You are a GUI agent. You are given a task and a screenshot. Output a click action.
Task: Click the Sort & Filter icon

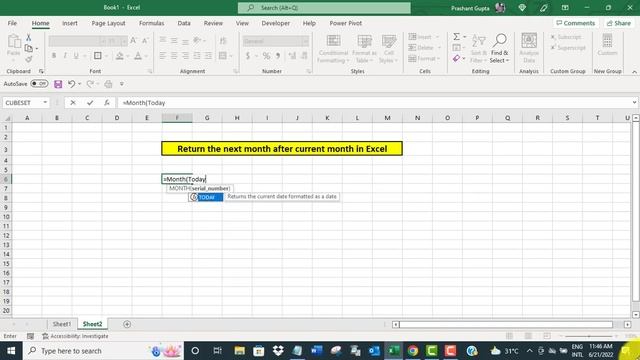(478, 41)
